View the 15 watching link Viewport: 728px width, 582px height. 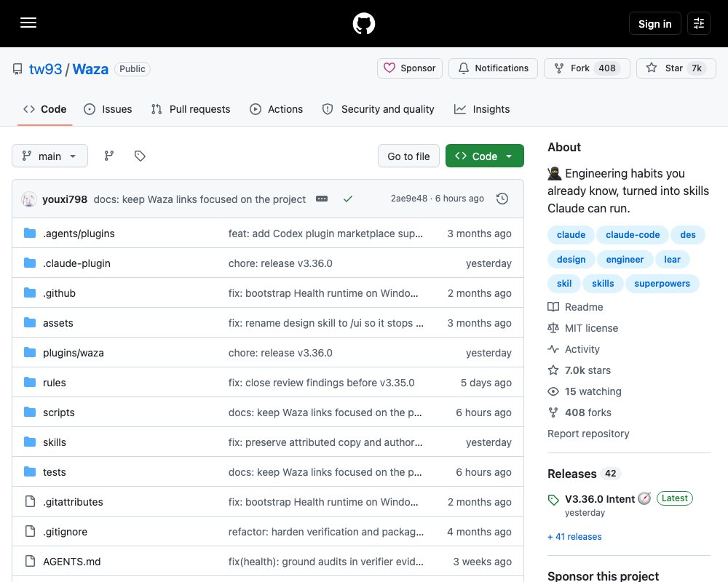tap(585, 391)
